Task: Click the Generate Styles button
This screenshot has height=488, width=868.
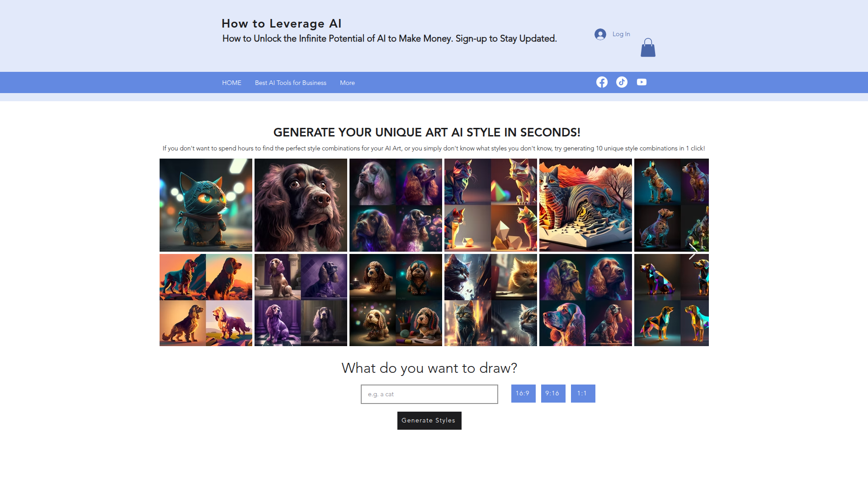Action: (x=429, y=421)
